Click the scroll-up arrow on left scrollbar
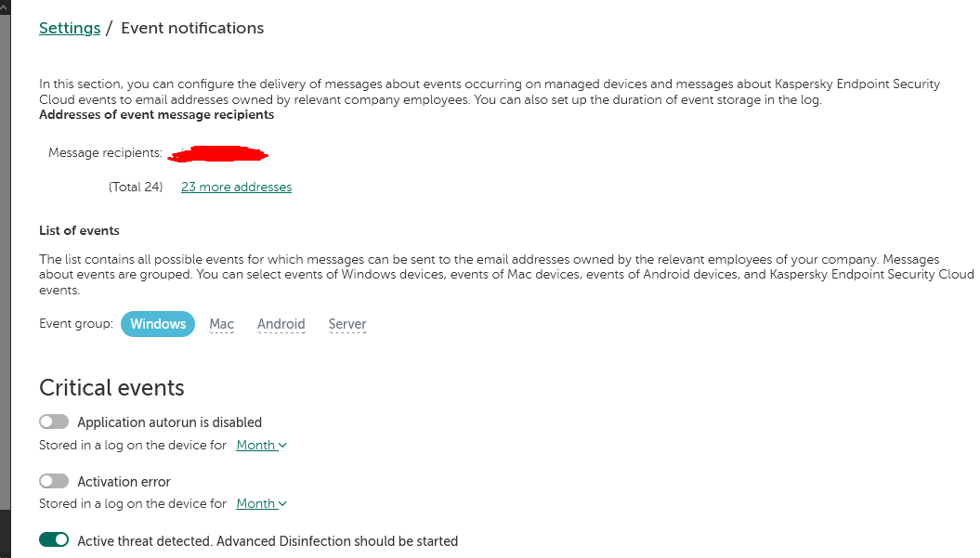Viewport: 980px width, 558px height. pyautogui.click(x=5, y=6)
